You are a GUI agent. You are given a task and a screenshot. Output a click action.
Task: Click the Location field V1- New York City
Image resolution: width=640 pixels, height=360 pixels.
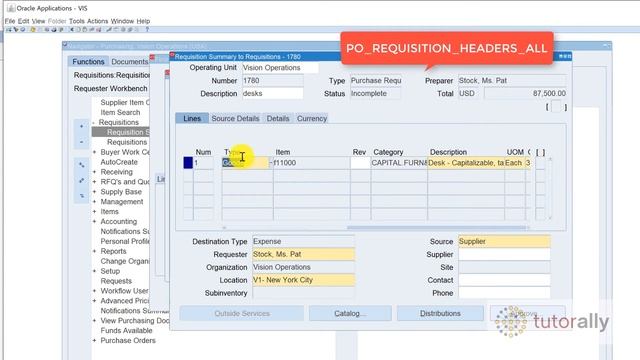pyautogui.click(x=303, y=280)
